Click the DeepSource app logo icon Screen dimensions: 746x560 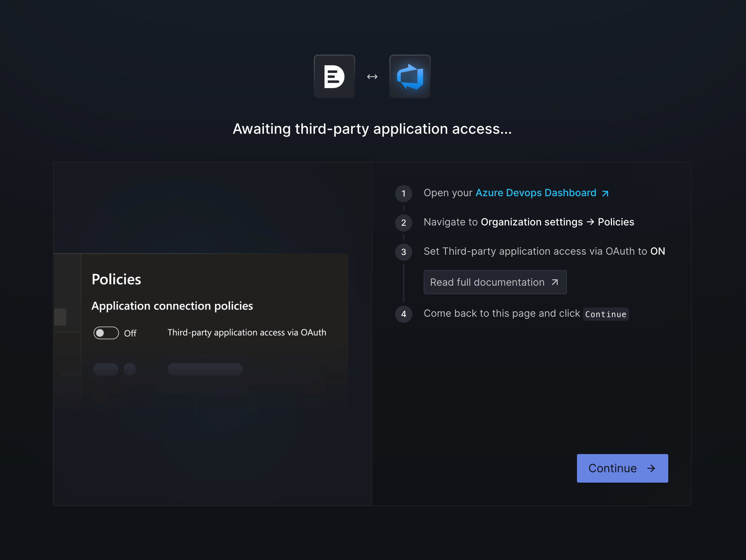coord(334,76)
